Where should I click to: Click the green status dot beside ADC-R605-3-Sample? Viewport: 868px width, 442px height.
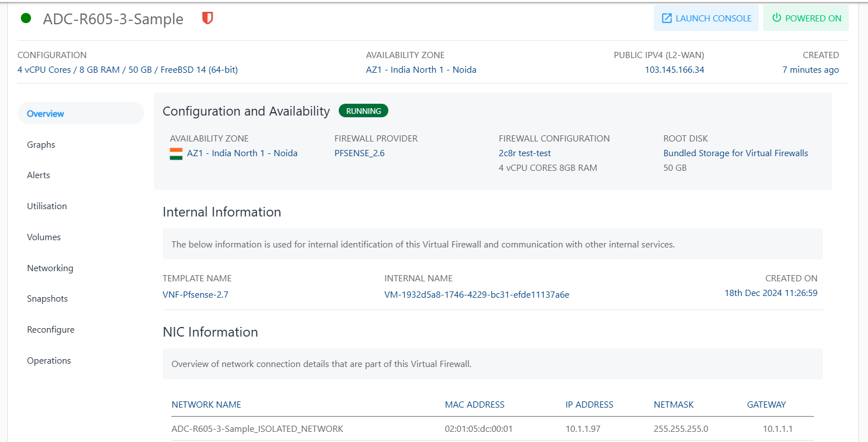25,17
